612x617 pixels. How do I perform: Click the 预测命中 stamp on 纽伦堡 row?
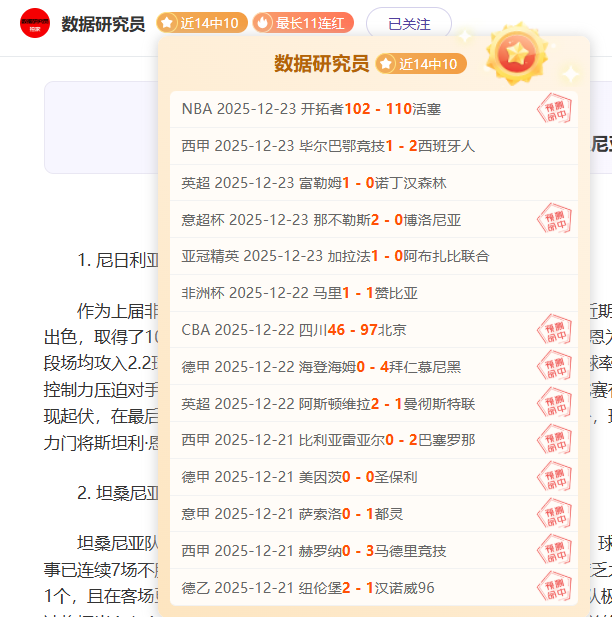coord(554,587)
